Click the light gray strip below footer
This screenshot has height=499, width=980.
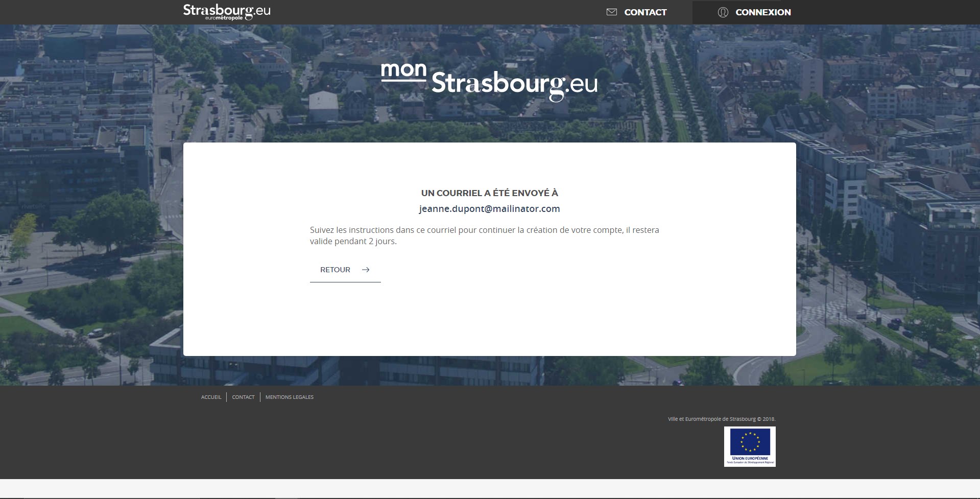tap(489, 488)
